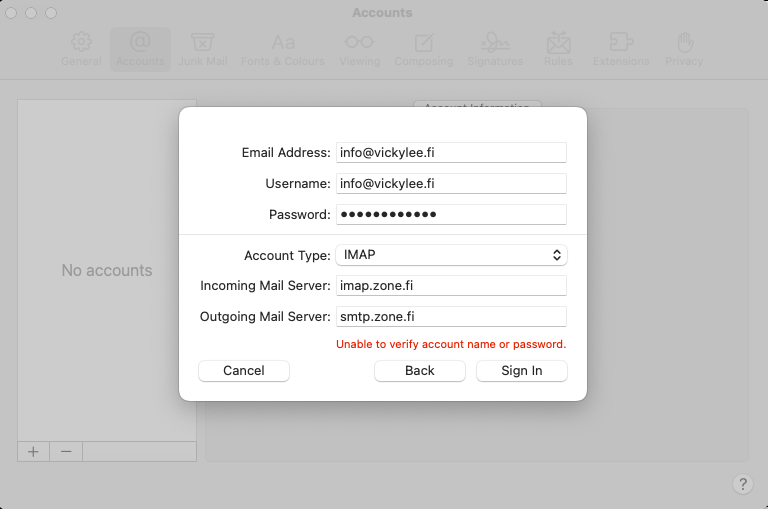Go to Signatures preferences
The width and height of the screenshot is (768, 509).
(x=494, y=49)
